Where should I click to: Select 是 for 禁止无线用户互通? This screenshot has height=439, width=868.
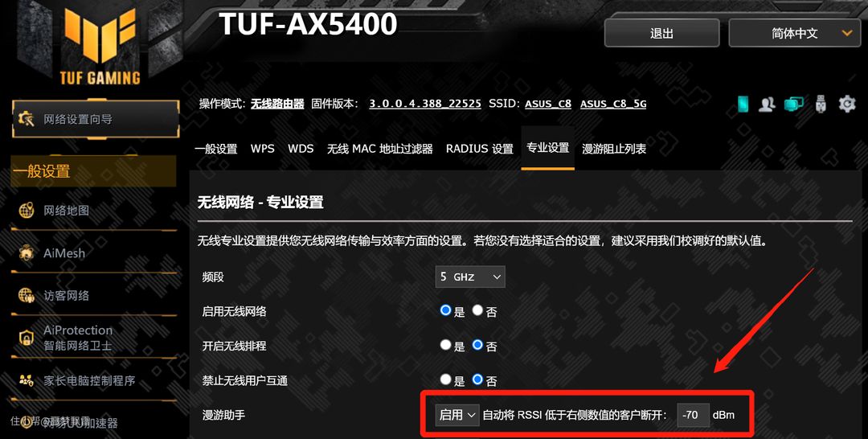[445, 380]
